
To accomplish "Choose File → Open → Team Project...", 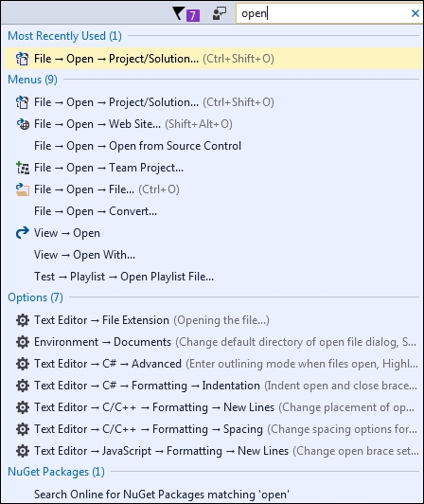I will coord(213,168).
